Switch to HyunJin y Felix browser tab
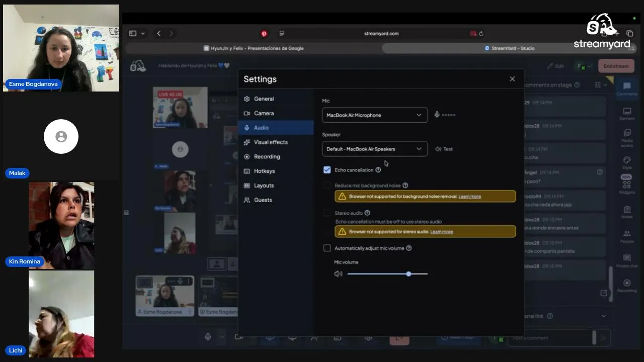The image size is (644, 362). click(x=254, y=48)
